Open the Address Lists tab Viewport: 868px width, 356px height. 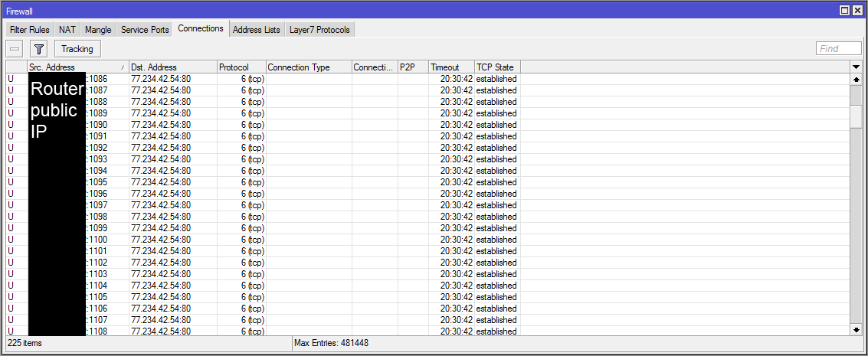pyautogui.click(x=256, y=30)
